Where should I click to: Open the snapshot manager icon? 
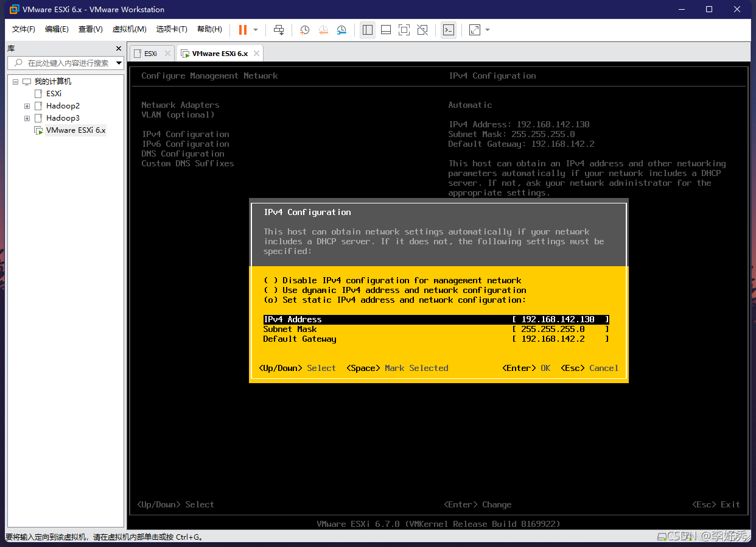click(x=342, y=29)
